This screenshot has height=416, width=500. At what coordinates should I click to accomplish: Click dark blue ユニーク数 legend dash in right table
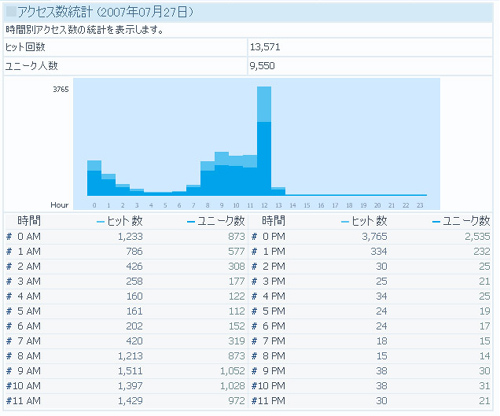pos(436,222)
